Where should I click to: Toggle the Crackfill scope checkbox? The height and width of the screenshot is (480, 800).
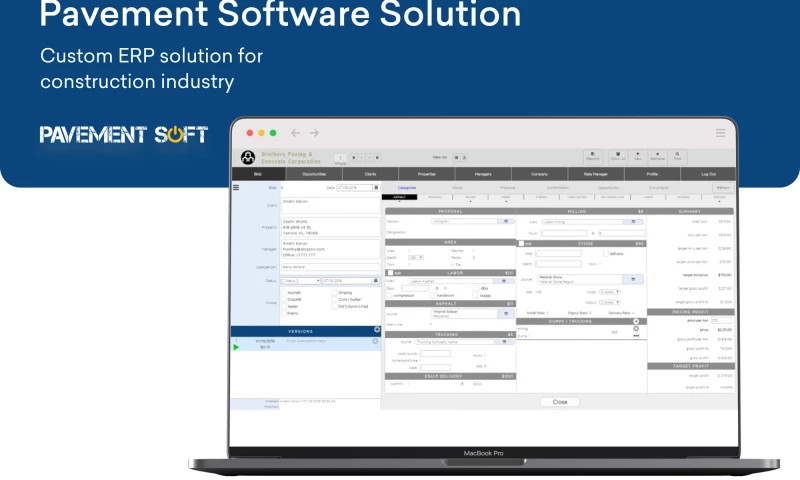284,299
